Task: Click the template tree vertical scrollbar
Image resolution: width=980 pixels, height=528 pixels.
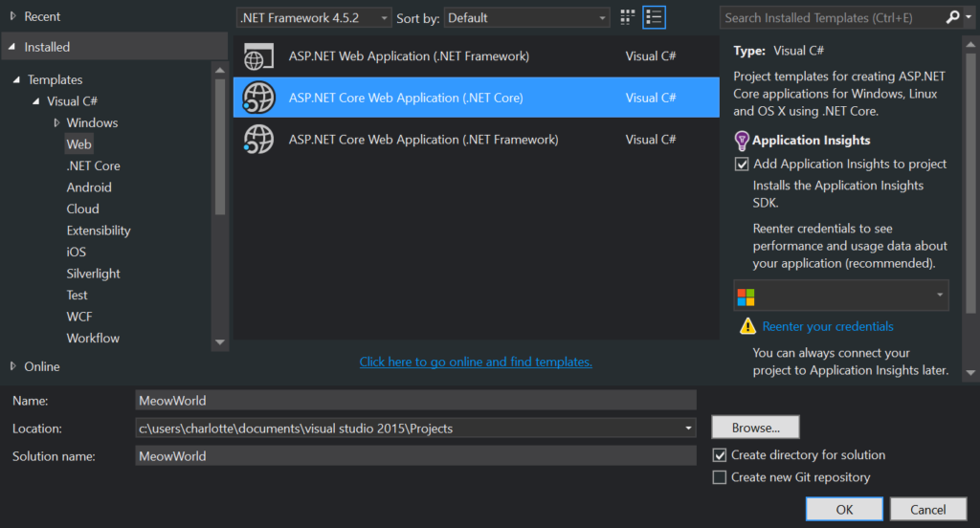Action: [220, 143]
